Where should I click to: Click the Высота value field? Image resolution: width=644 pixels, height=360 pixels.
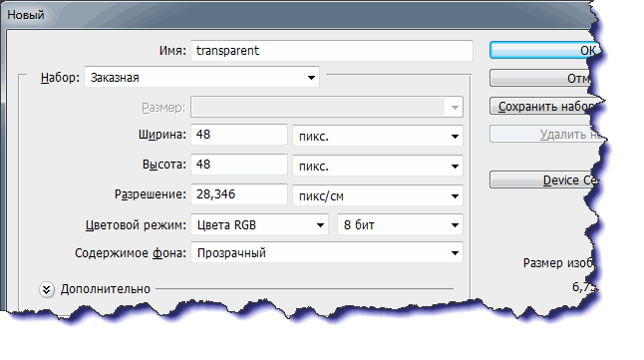(239, 165)
